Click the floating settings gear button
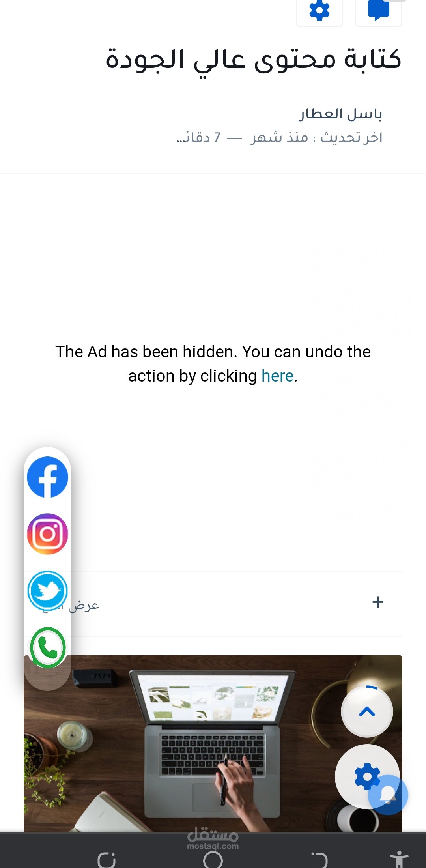 (x=367, y=776)
